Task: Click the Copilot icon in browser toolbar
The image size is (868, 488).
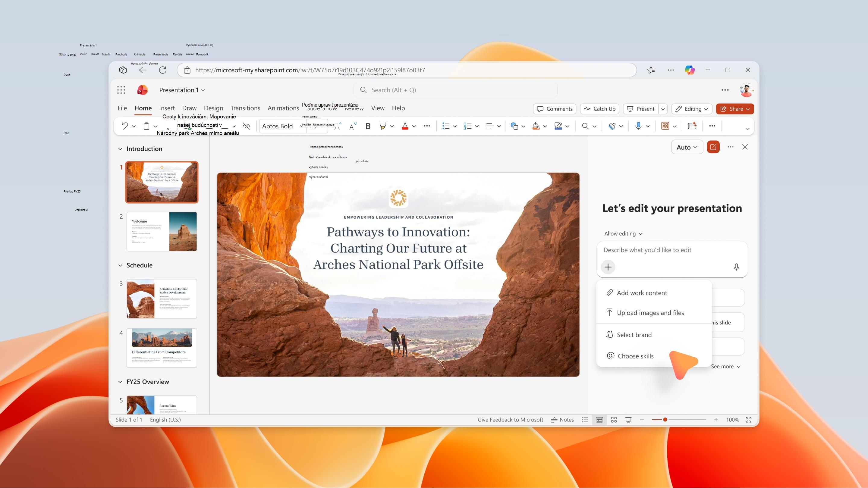Action: (x=690, y=70)
